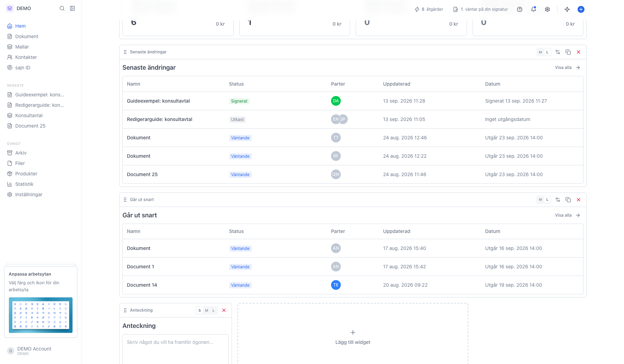This screenshot has width=624, height=364.
Task: Open the help icon in top bar
Action: [x=520, y=9]
